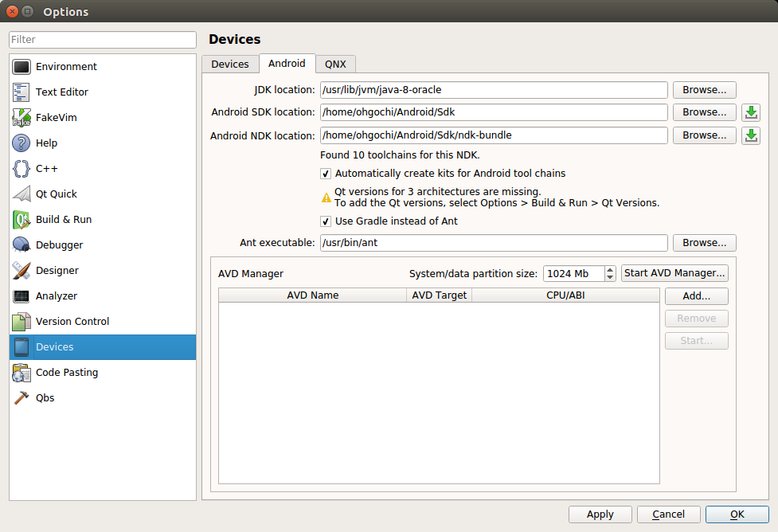The height and width of the screenshot is (532, 778).
Task: Click the Android SDK location field
Action: (x=494, y=112)
